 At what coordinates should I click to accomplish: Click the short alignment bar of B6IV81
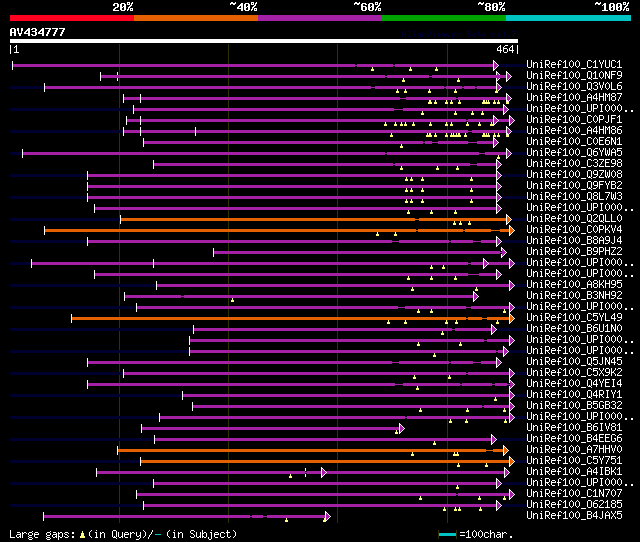273,429
